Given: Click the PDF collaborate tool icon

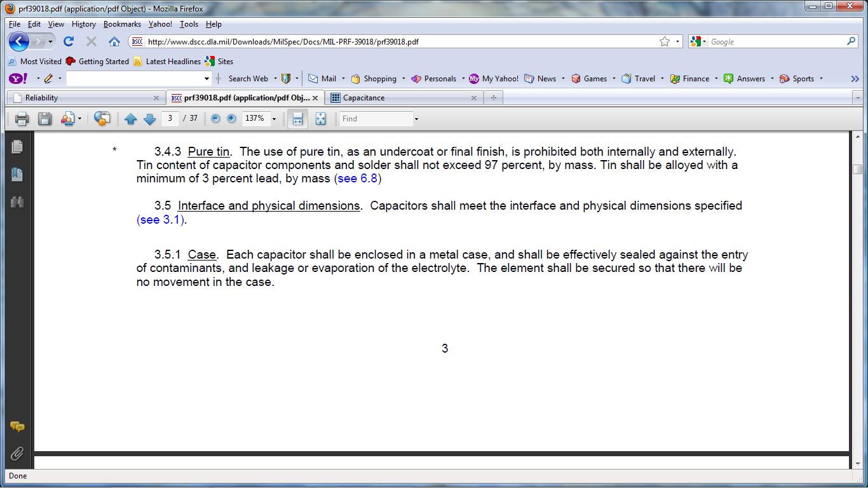Looking at the screenshot, I should tap(67, 119).
